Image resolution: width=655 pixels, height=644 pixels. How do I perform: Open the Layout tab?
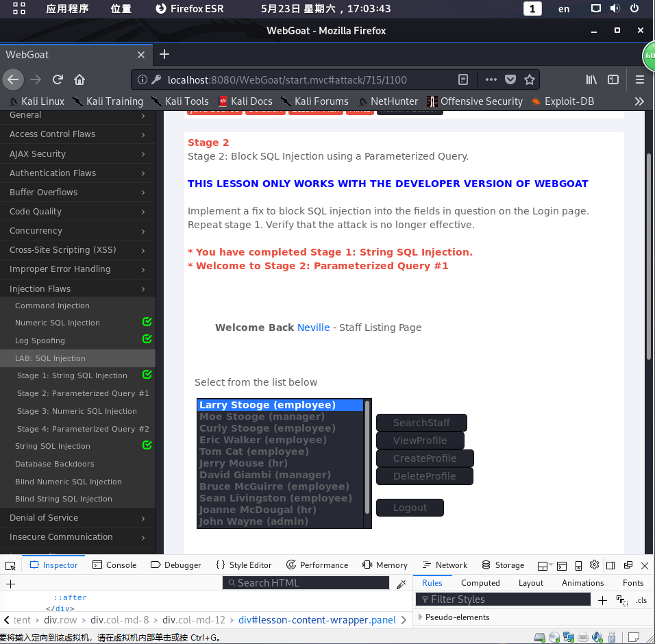point(531,583)
